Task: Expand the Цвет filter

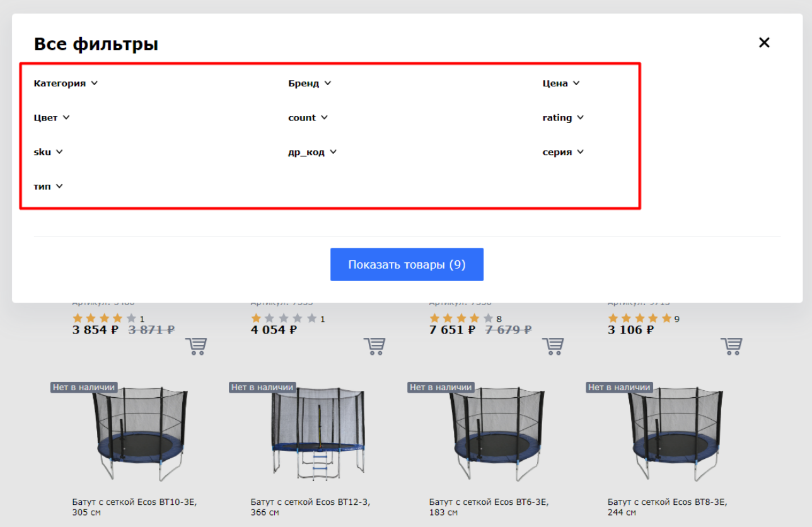Action: pyautogui.click(x=51, y=118)
